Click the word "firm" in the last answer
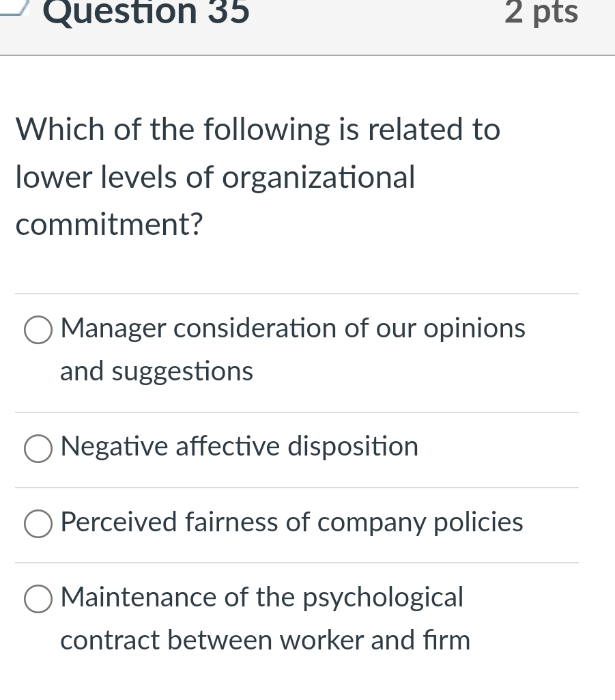Screen dimensions: 615x700 [x=449, y=641]
